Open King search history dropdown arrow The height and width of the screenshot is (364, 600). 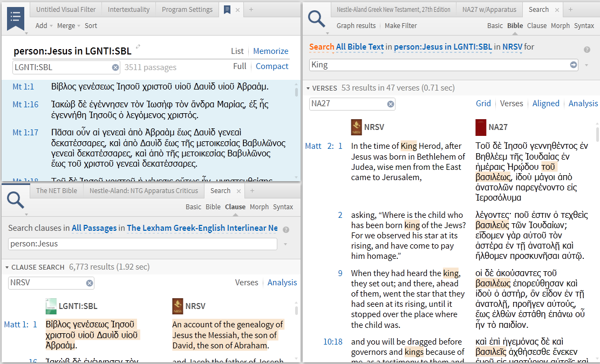coord(586,65)
